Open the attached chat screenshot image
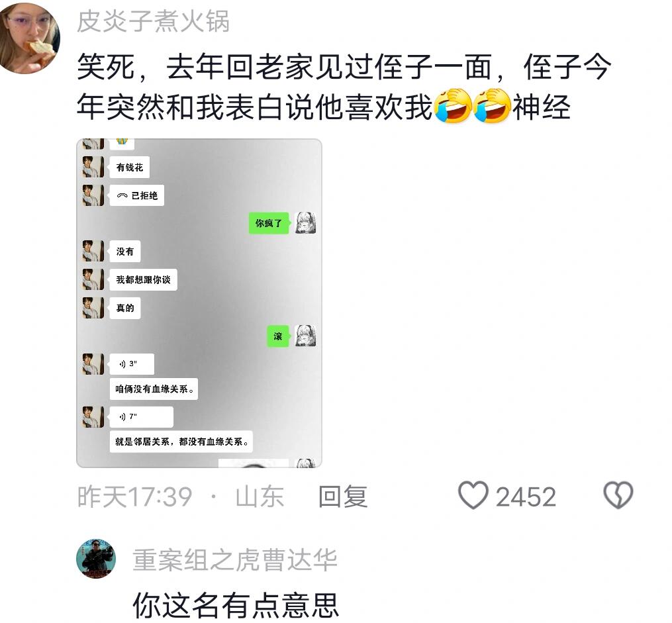The height and width of the screenshot is (623, 672). tap(199, 303)
